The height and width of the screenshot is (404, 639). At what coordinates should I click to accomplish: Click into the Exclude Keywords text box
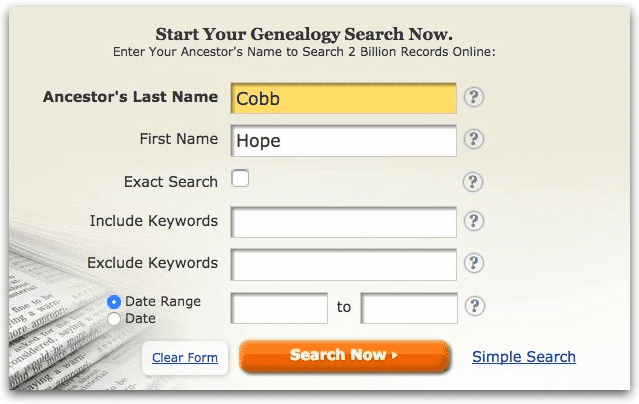click(x=344, y=265)
